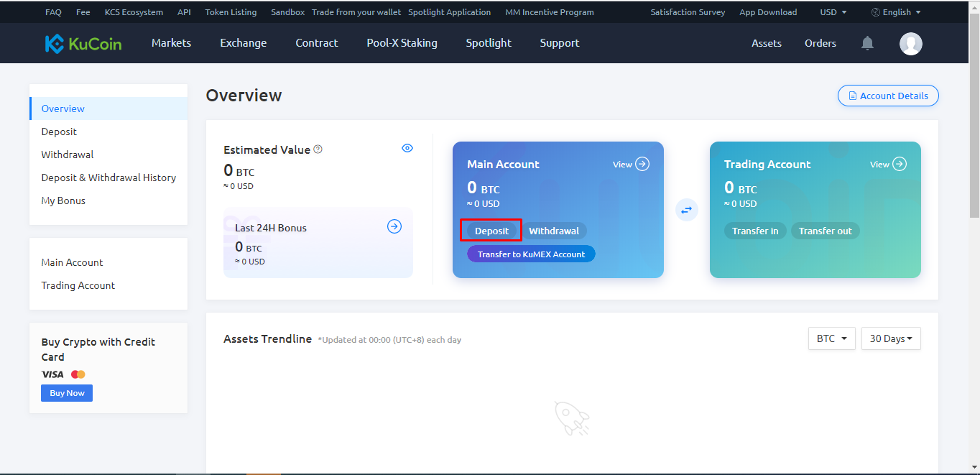Toggle balance visibility eye icon

[407, 148]
